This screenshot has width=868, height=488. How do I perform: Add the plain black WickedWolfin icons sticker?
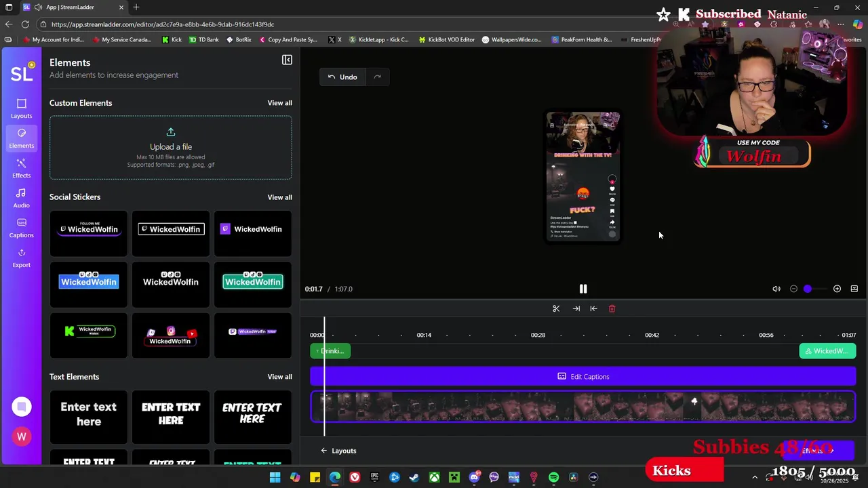[x=171, y=283]
